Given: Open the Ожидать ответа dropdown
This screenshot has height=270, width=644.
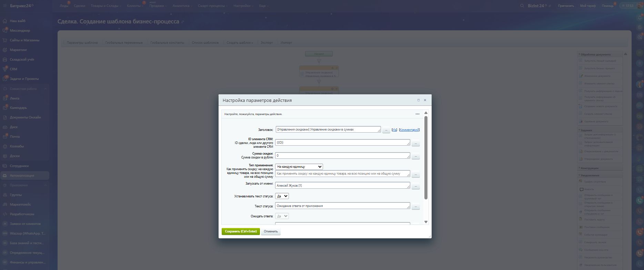Looking at the screenshot, I should [x=282, y=216].
